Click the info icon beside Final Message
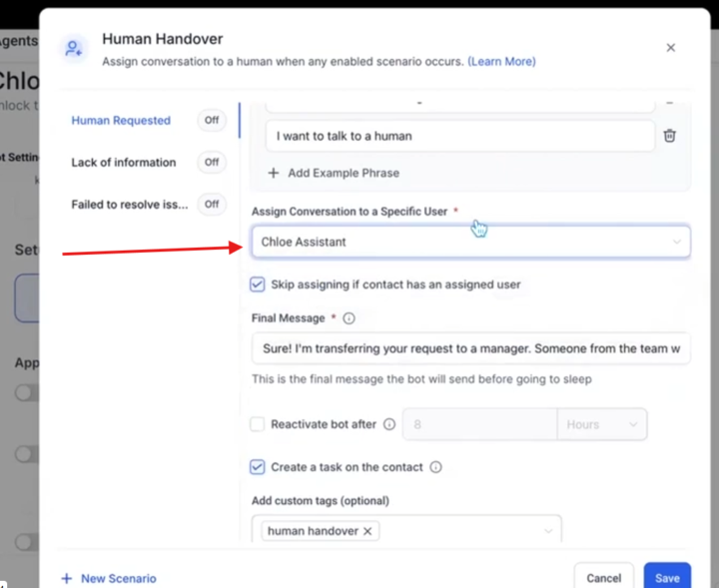Screen dimensions: 719x588 tap(349, 318)
